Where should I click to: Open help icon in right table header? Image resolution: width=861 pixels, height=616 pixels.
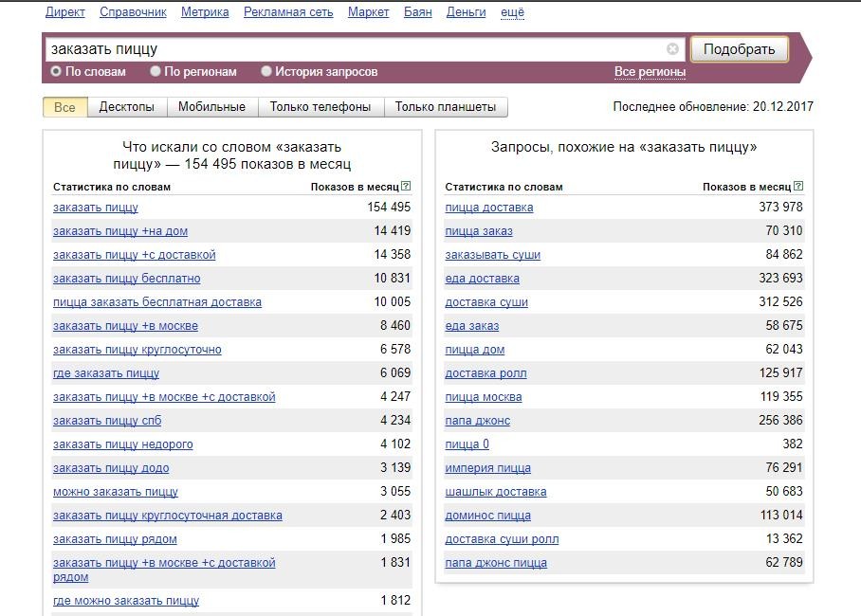(x=798, y=186)
